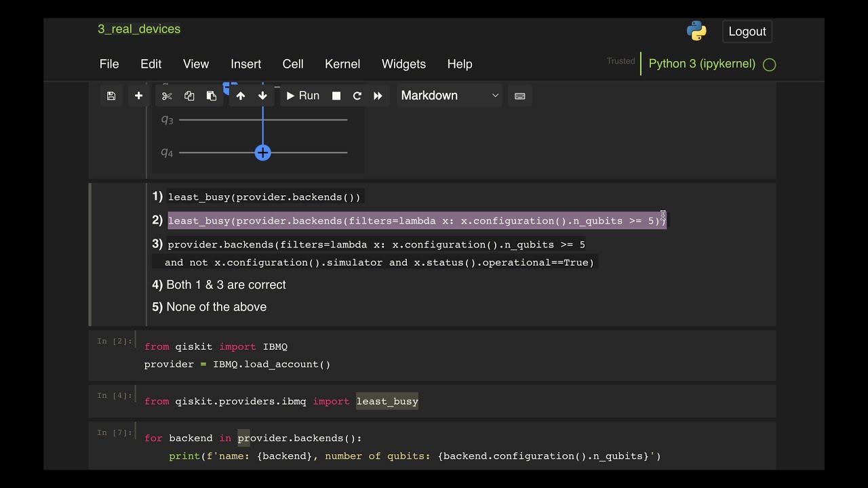This screenshot has width=868, height=488.
Task: Click the Trusted notebook indicator
Action: (x=620, y=61)
